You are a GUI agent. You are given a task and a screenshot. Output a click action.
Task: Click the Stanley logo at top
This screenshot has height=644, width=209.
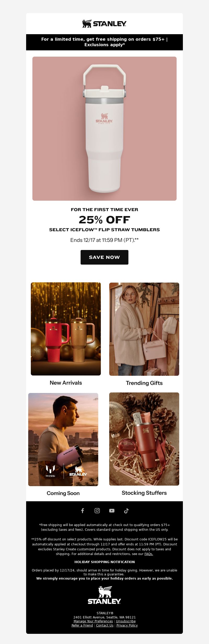tap(104, 24)
